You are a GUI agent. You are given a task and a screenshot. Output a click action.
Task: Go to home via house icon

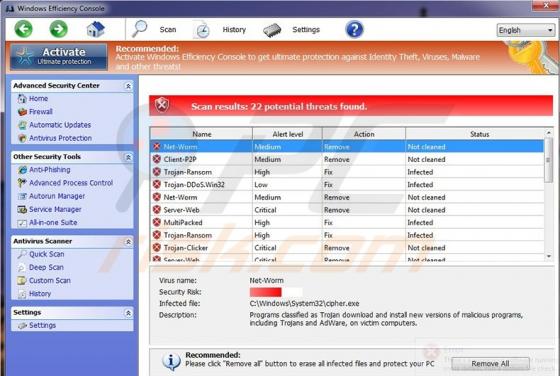coord(95,29)
